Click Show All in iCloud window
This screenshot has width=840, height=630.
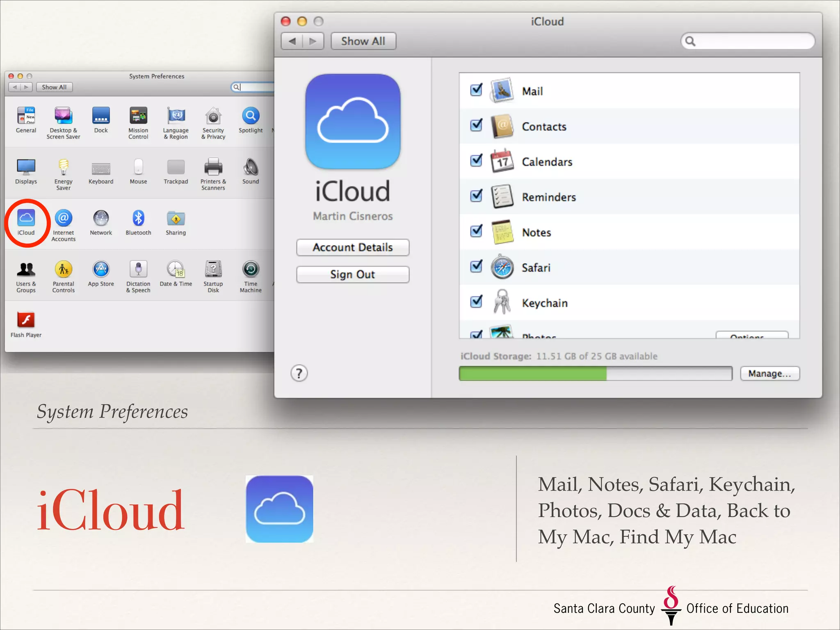[363, 41]
